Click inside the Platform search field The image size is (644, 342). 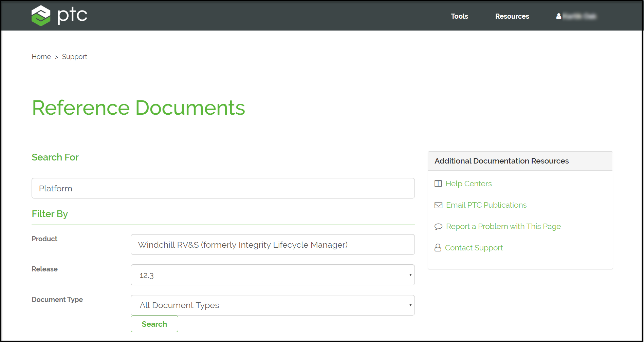coord(223,188)
